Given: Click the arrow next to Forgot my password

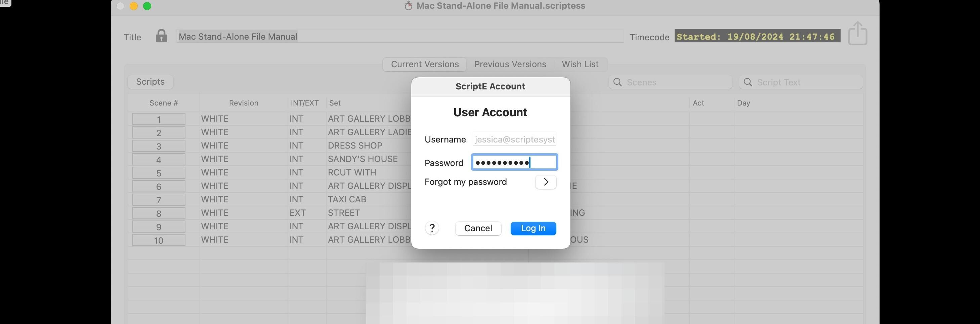Looking at the screenshot, I should pos(546,182).
